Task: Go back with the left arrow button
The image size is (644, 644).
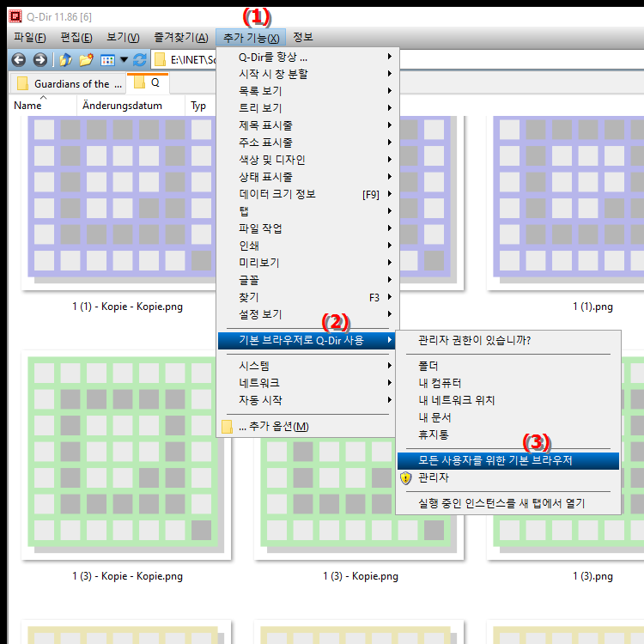Action: tap(19, 60)
